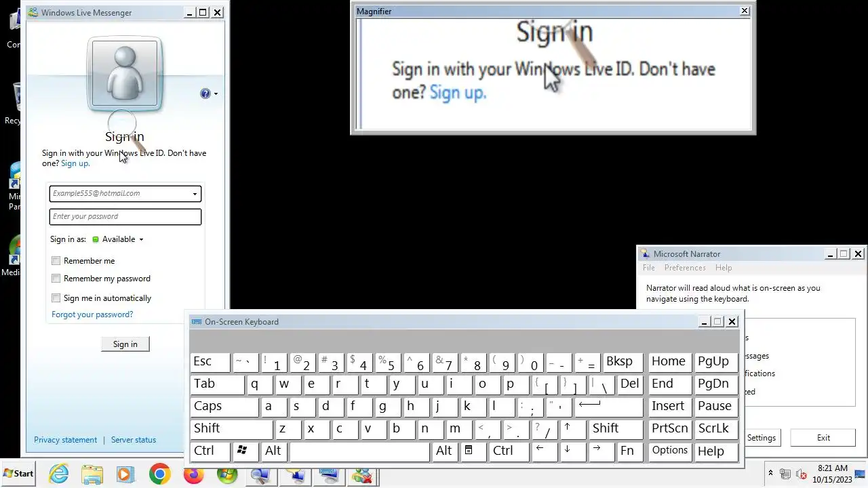Screen dimensions: 868x488
Task: Click the taskbar clock showing 8:21 AM
Action: [832, 474]
